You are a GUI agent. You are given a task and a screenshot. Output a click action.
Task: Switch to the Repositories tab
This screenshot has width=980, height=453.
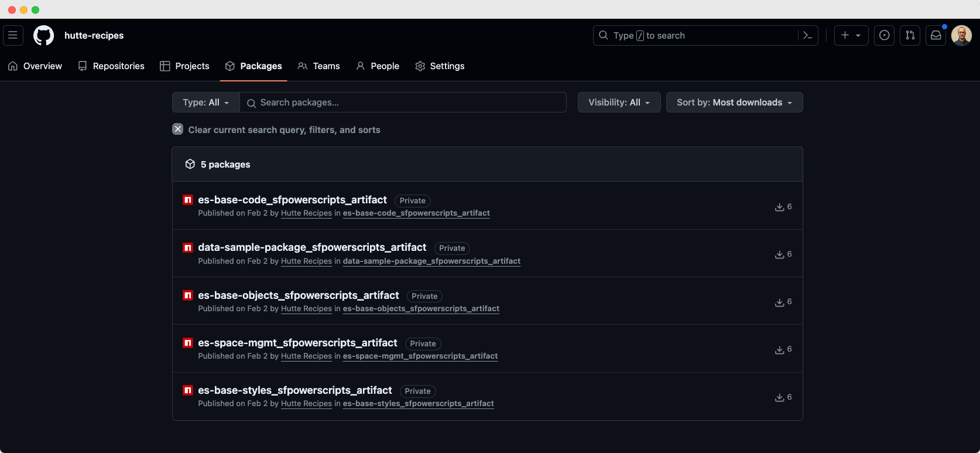click(x=111, y=66)
